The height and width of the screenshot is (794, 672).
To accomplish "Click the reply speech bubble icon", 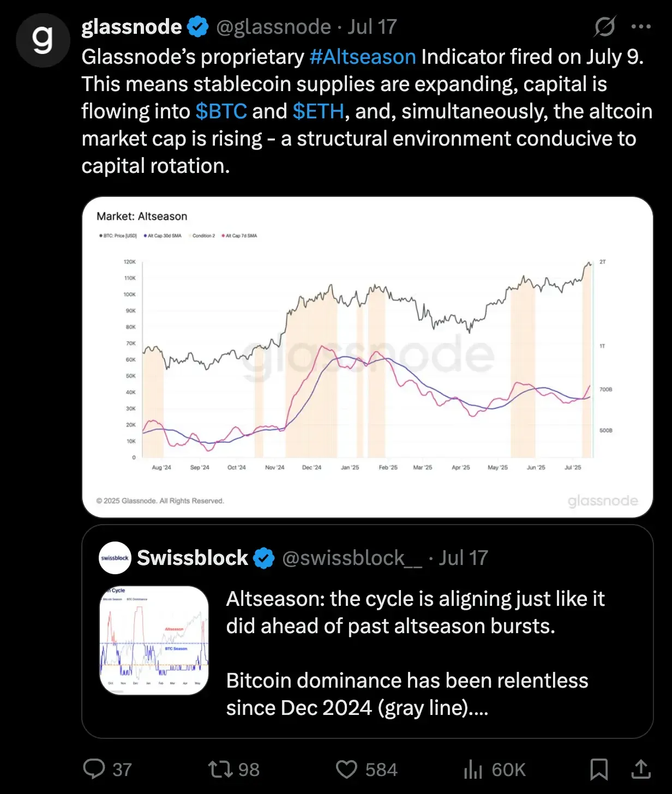I will tap(94, 769).
